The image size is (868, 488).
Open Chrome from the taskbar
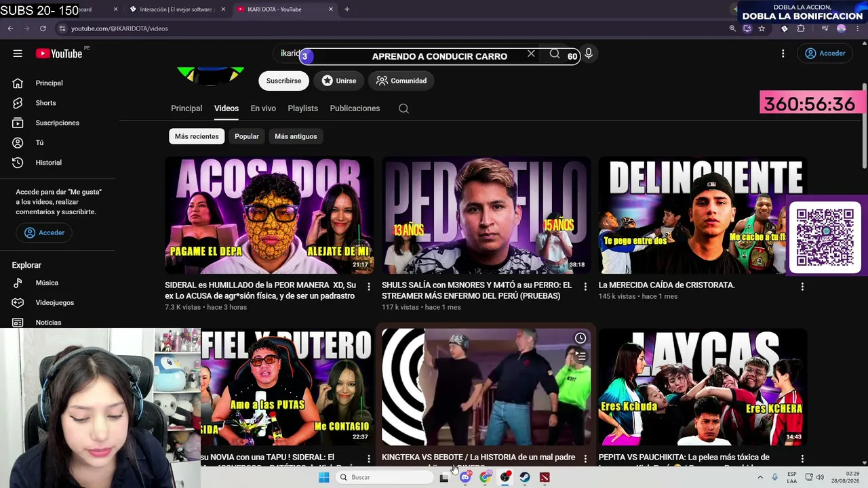tap(486, 477)
